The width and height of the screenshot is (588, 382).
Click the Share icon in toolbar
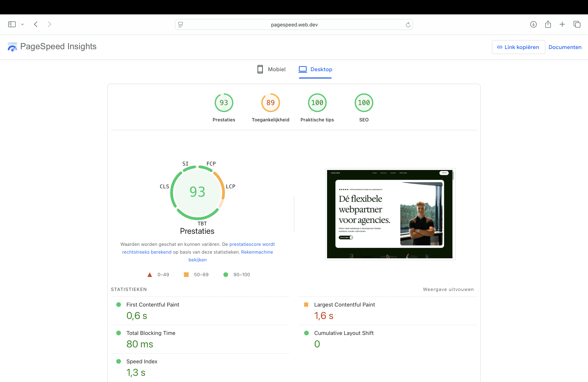548,24
